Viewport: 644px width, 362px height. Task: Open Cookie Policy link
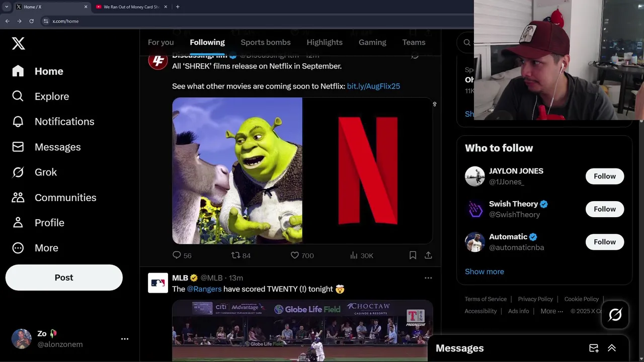coord(582,299)
